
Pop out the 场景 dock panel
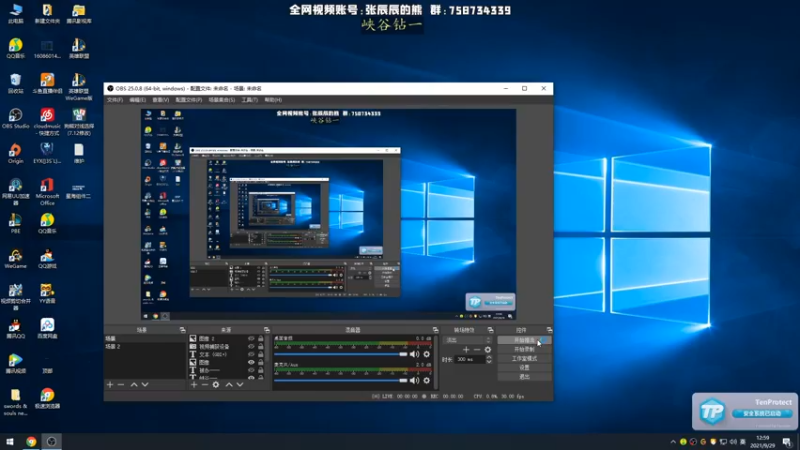tap(182, 330)
